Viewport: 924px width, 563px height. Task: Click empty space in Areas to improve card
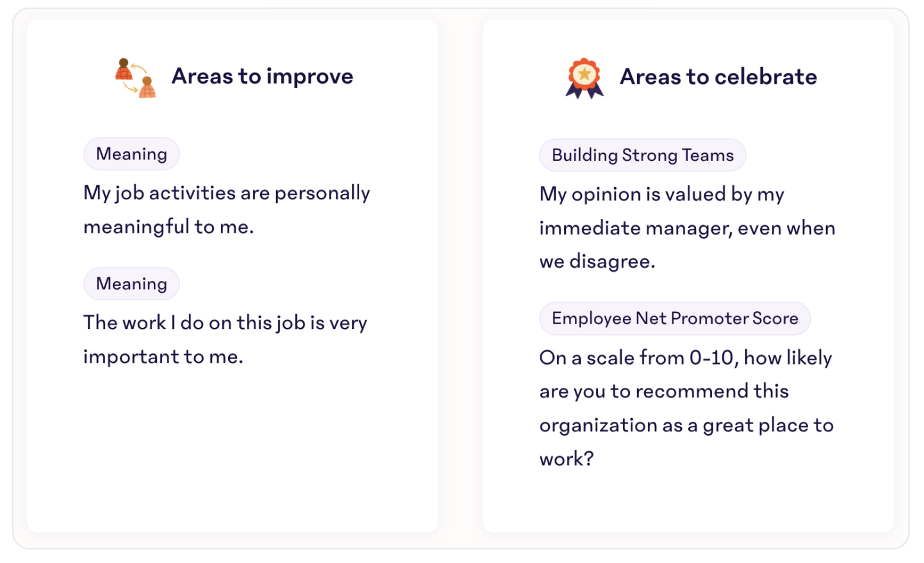pos(232,451)
